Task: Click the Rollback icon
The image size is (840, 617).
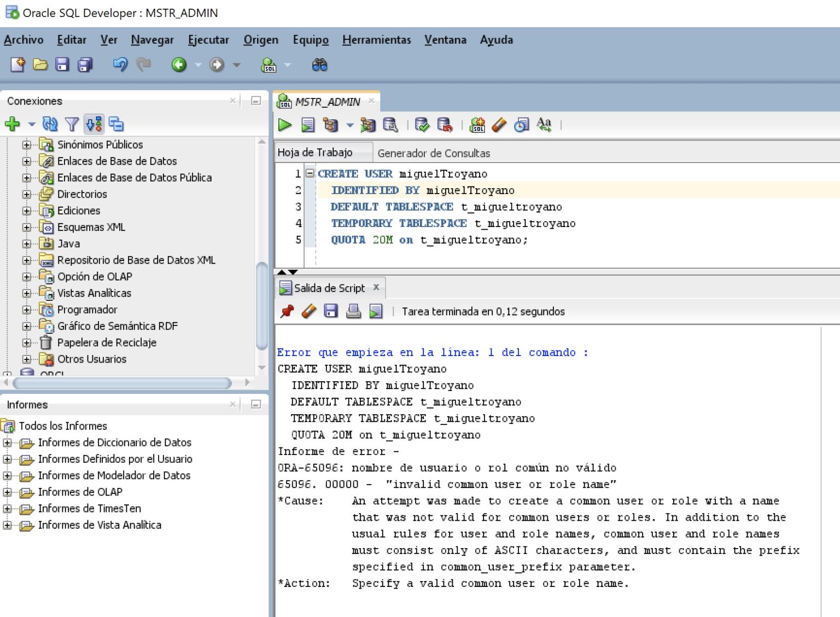Action: click(x=445, y=125)
